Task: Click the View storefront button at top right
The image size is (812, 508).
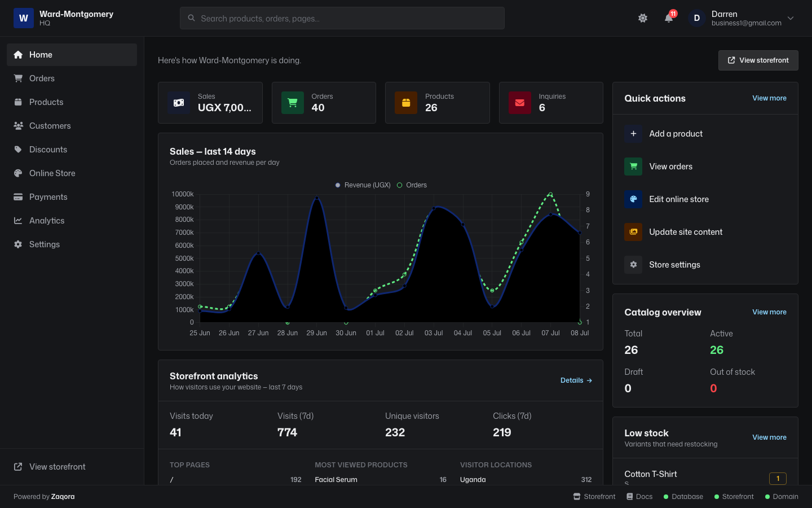Action: (x=758, y=60)
